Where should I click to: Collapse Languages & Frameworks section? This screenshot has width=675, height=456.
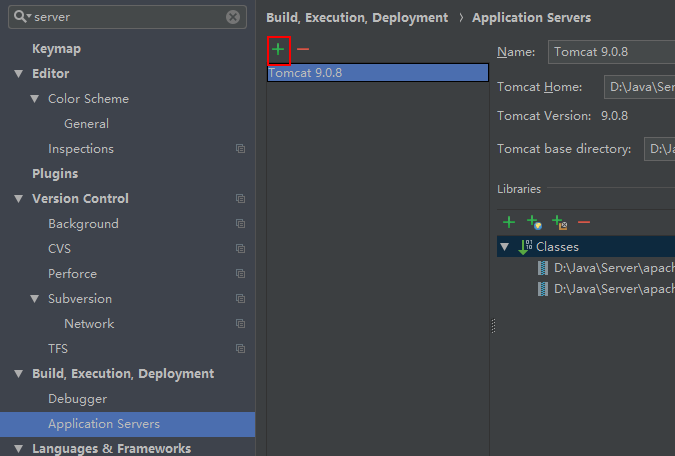point(19,448)
